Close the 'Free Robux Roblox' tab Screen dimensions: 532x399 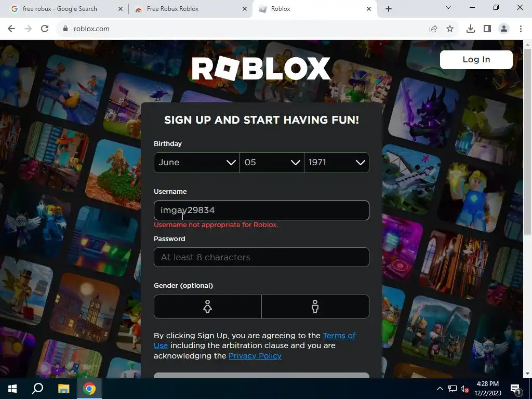[x=245, y=9]
